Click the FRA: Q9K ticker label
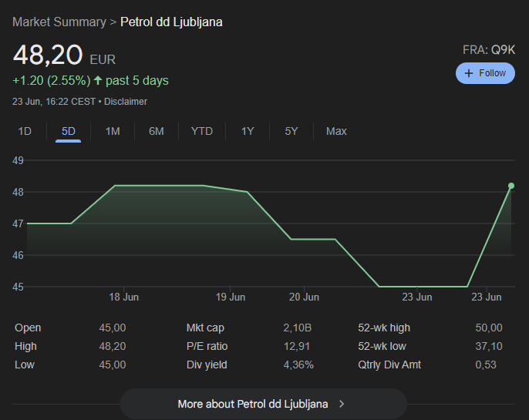The image size is (529, 420). [x=489, y=50]
